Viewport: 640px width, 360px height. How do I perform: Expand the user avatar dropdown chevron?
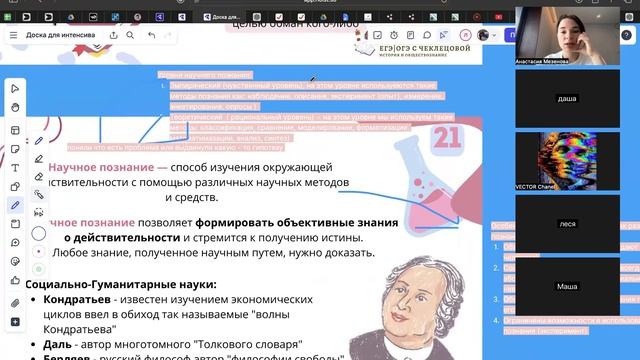[x=494, y=36]
